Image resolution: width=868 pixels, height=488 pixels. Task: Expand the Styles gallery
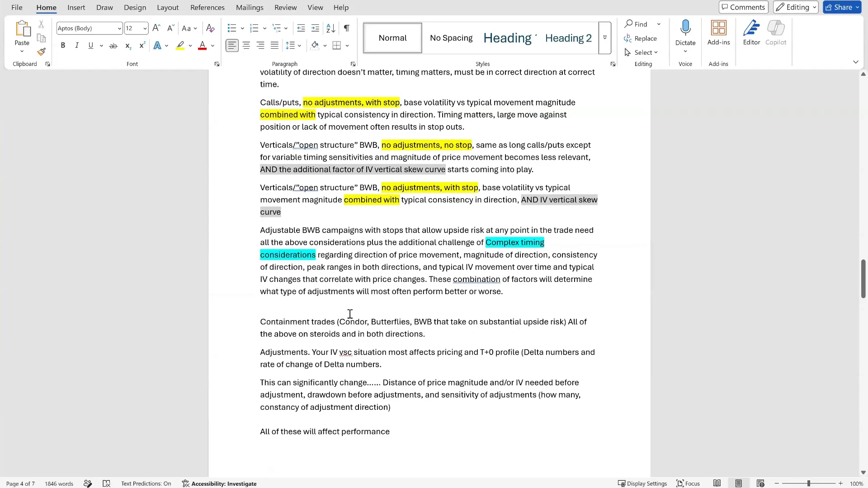(605, 38)
